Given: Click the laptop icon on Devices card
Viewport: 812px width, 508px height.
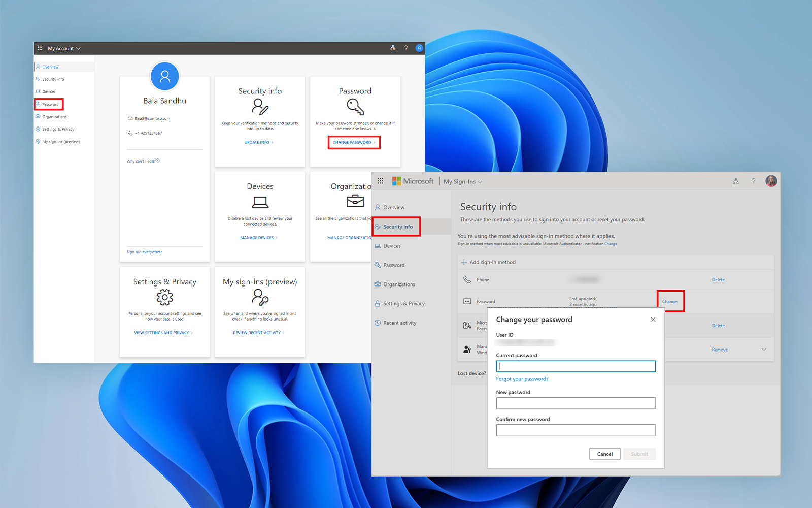Looking at the screenshot, I should (260, 202).
